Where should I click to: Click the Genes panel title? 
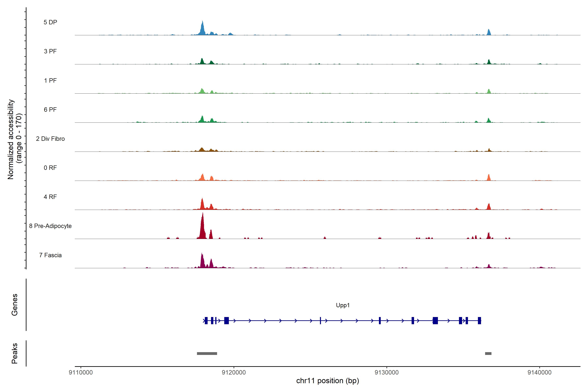tap(15, 305)
